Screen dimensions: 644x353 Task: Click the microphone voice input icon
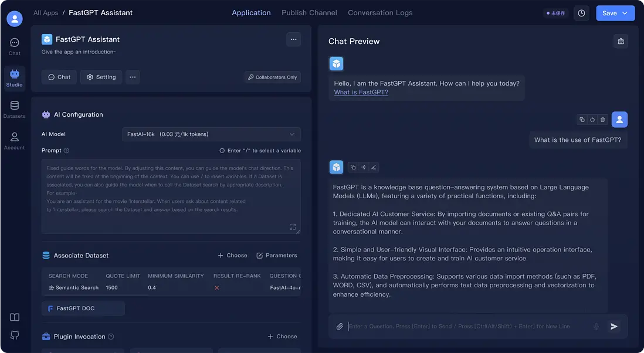coord(596,326)
